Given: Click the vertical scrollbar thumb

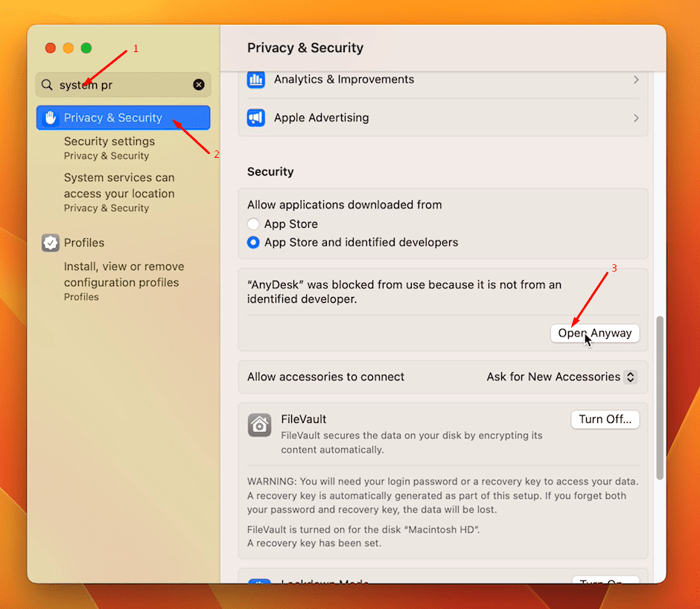Looking at the screenshot, I should coord(659,398).
